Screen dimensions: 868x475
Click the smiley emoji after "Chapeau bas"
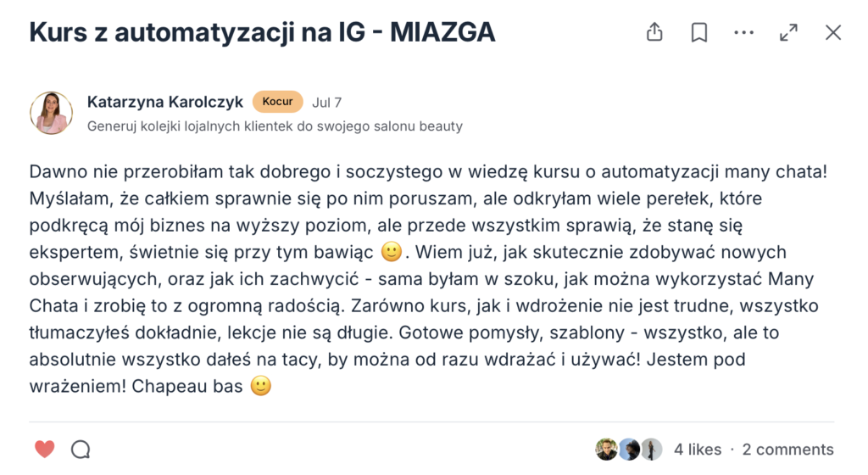[261, 387]
